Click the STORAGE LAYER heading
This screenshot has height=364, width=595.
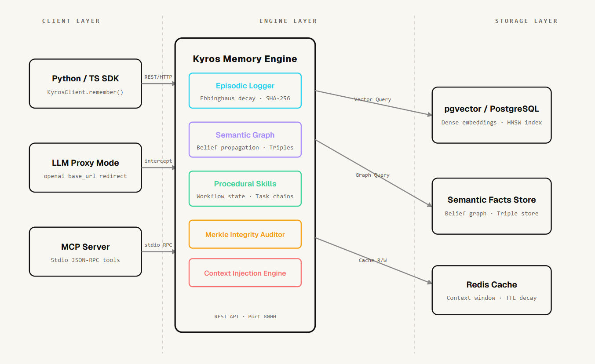526,21
